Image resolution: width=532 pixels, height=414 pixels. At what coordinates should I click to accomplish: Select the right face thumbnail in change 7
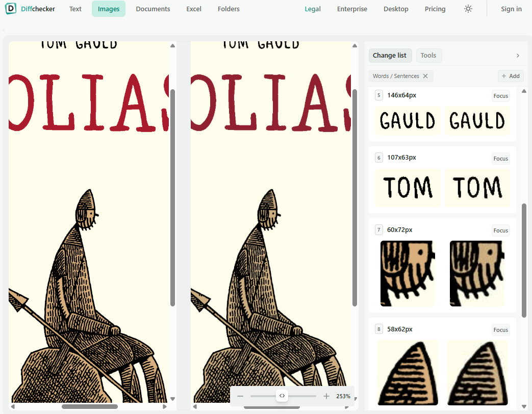[x=477, y=273]
